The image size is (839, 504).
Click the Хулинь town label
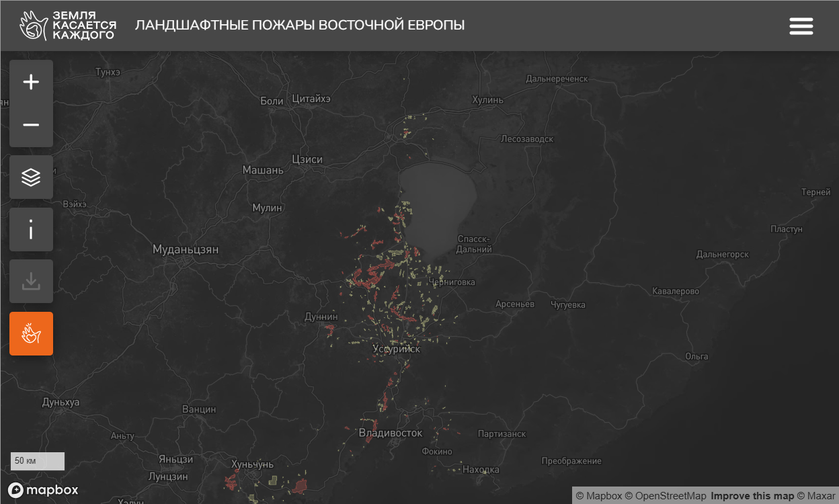click(487, 100)
